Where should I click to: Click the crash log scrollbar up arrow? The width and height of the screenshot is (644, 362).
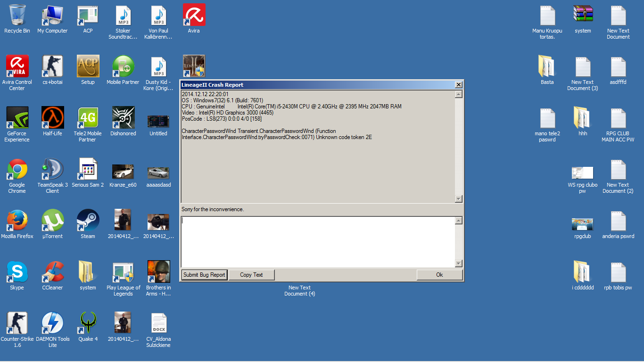[x=459, y=94]
